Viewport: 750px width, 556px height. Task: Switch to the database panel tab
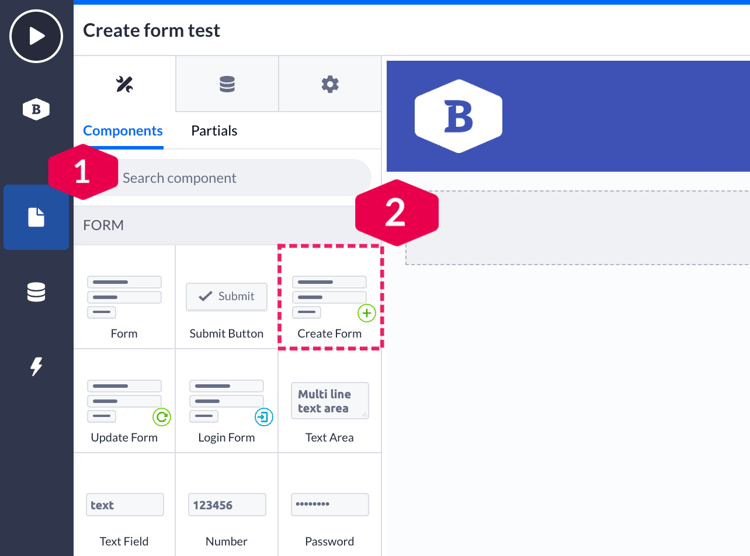click(227, 84)
